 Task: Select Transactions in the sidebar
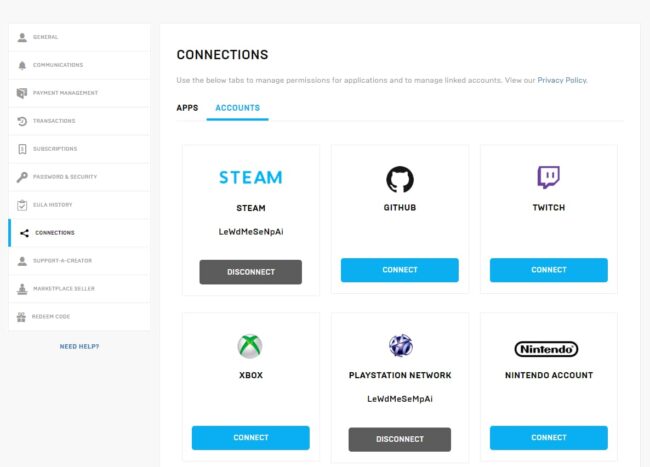[x=54, y=121]
